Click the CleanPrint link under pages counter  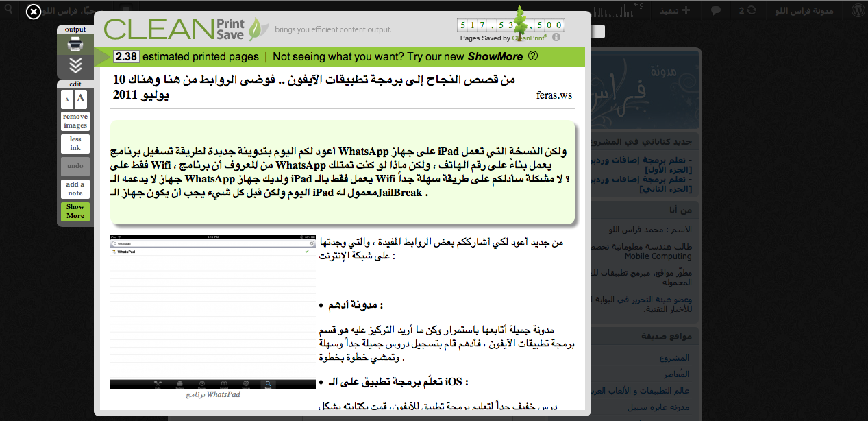point(530,38)
